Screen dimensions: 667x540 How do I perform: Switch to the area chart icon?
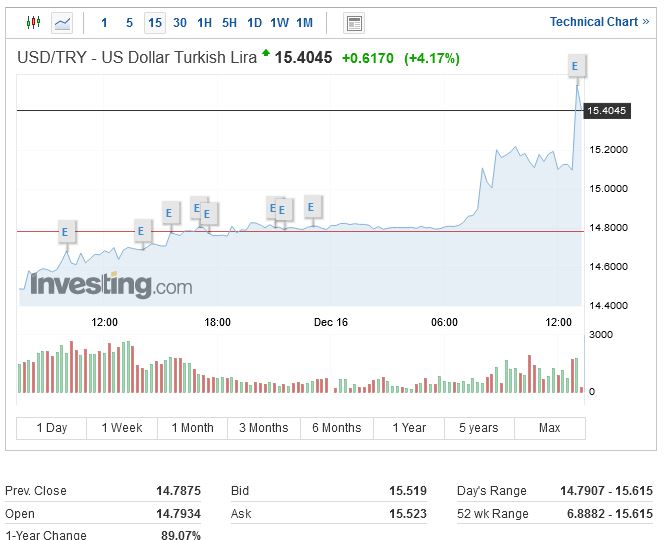62,22
